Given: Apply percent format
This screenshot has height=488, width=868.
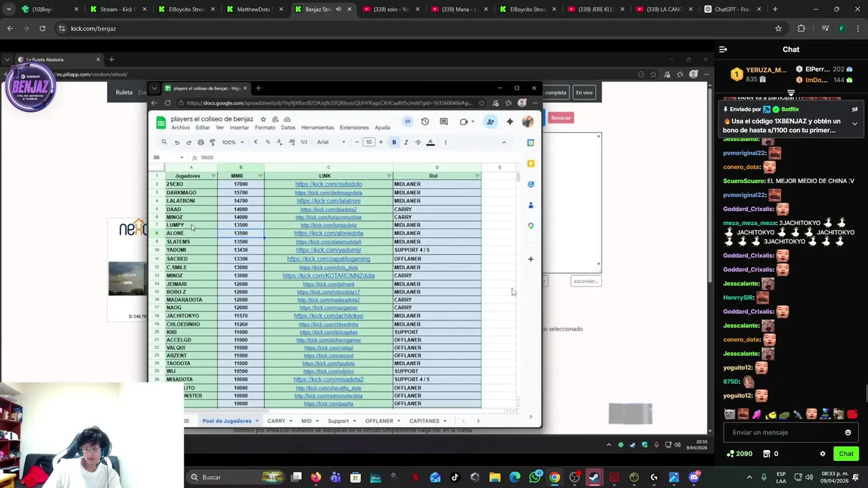Looking at the screenshot, I should point(267,142).
